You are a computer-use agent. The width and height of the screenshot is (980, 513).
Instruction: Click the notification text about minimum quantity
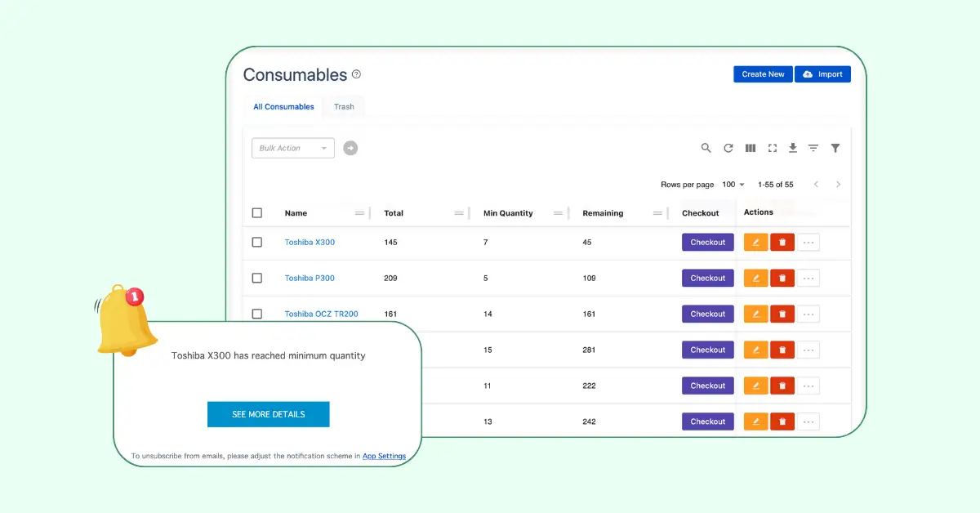point(269,356)
